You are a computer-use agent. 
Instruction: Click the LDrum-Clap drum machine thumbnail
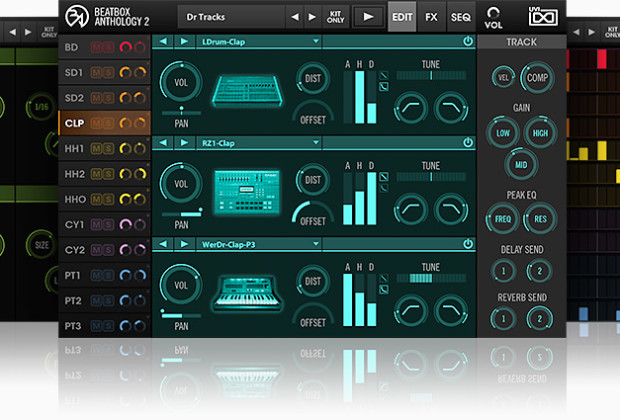click(x=247, y=91)
